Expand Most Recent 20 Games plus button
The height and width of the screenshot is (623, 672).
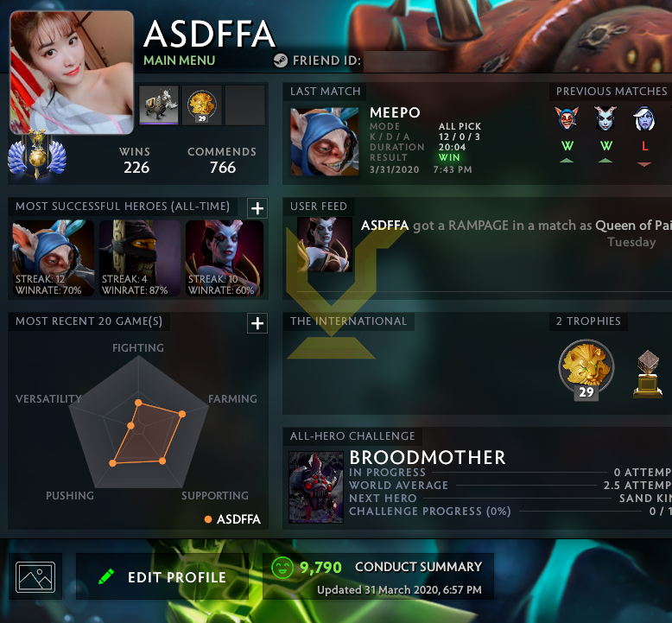[257, 323]
